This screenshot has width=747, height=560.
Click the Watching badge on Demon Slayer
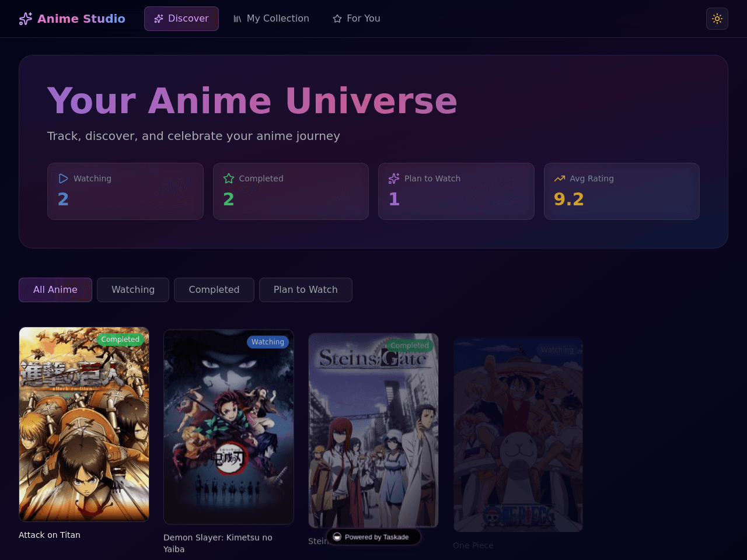(268, 342)
